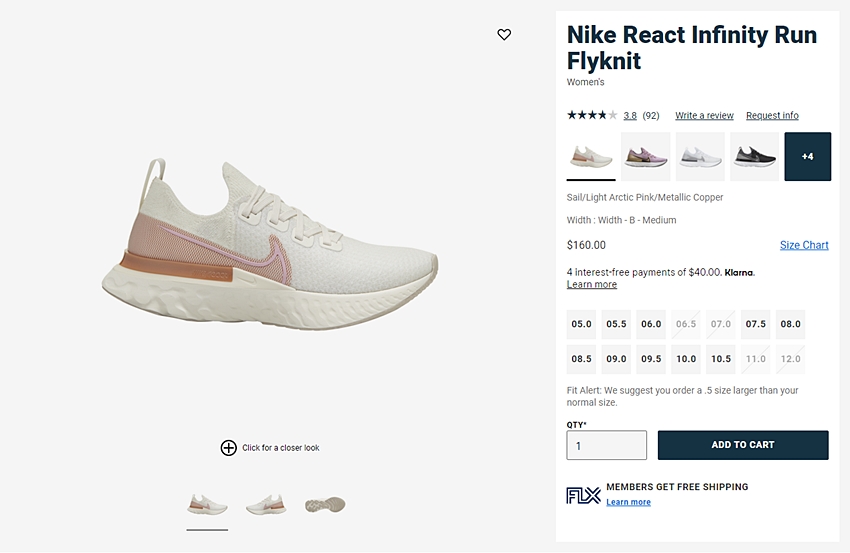This screenshot has height=553, width=850.
Task: Click the Add to Cart button
Action: (743, 445)
